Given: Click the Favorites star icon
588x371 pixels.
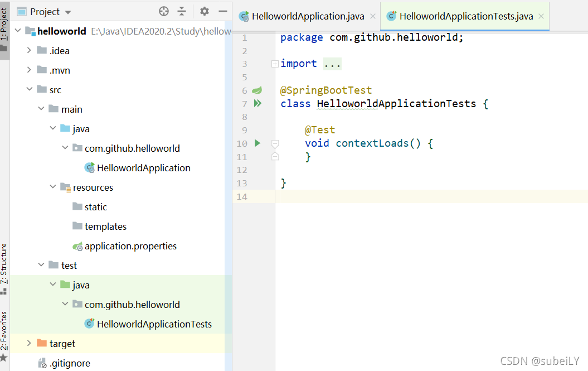Looking at the screenshot, I should point(4,358).
